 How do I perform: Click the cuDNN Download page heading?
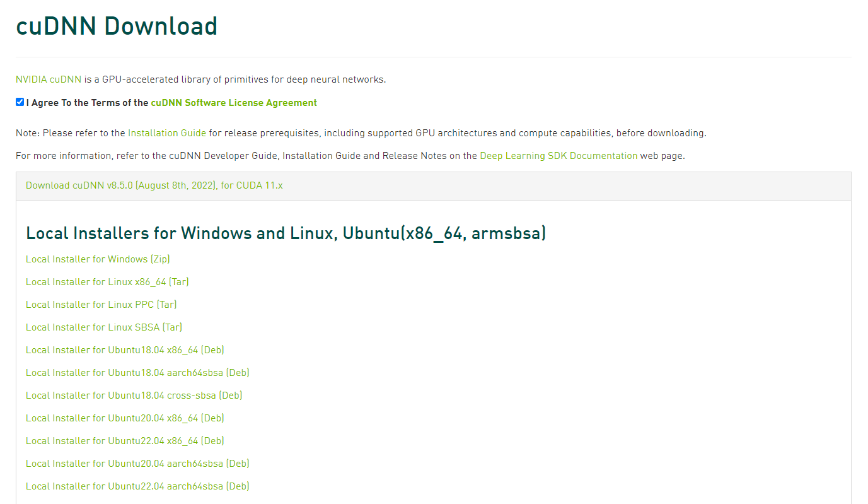(x=117, y=26)
